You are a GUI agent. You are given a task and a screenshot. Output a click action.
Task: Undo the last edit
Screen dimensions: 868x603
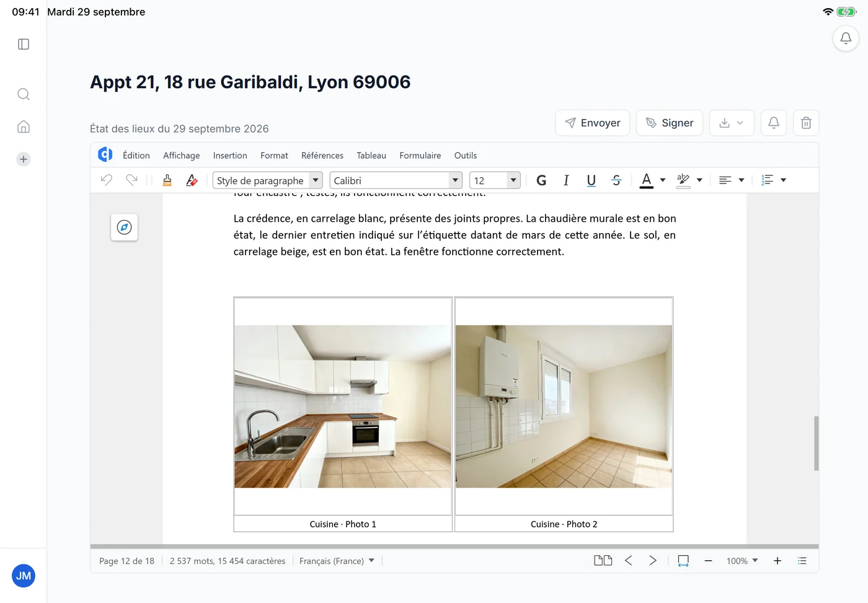coord(107,180)
